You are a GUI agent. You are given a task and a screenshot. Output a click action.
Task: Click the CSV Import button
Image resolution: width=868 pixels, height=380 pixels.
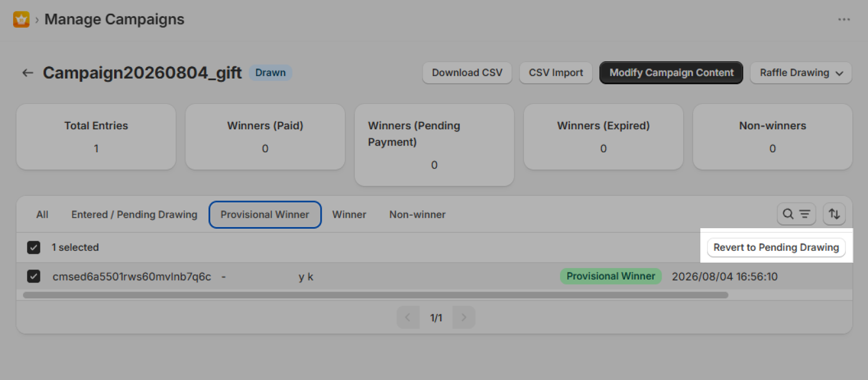[x=556, y=73]
